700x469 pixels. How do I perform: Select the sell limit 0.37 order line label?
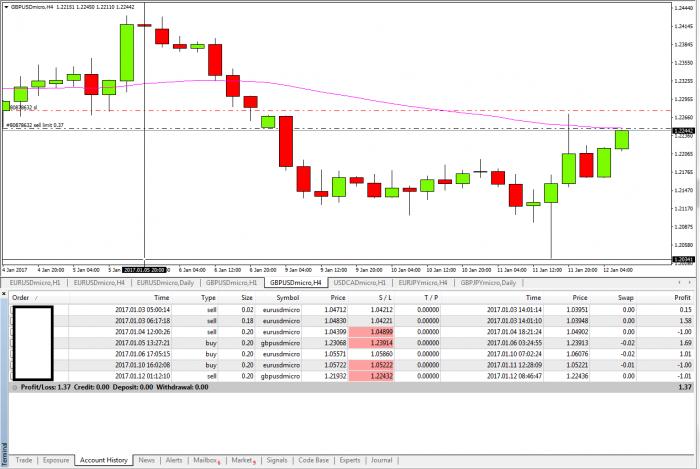35,125
